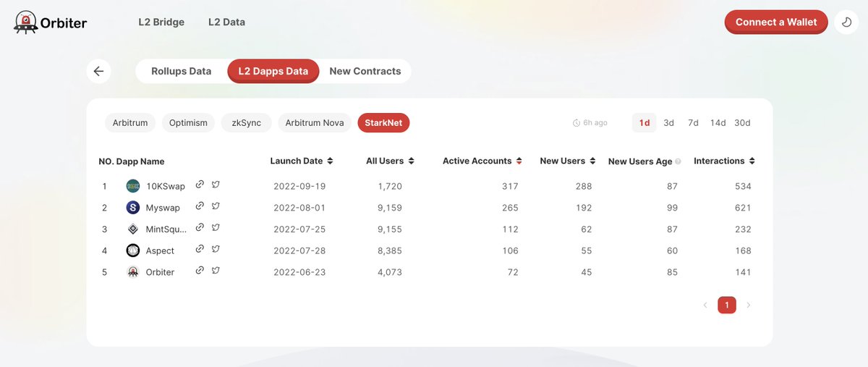868x367 pixels.
Task: Go to the previous page arrow
Action: (x=705, y=305)
